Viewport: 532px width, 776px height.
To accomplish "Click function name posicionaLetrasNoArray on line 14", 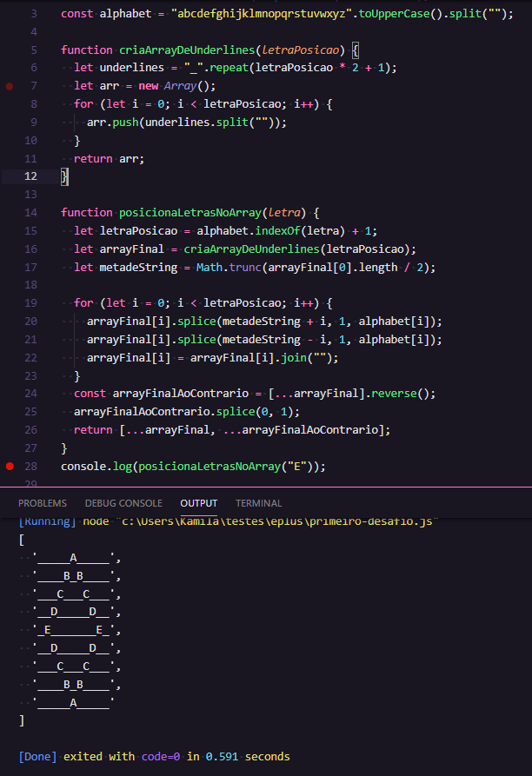I will click(x=190, y=213).
